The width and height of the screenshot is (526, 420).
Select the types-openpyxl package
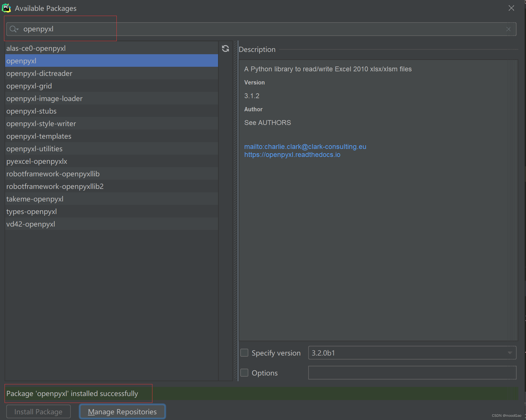31,211
